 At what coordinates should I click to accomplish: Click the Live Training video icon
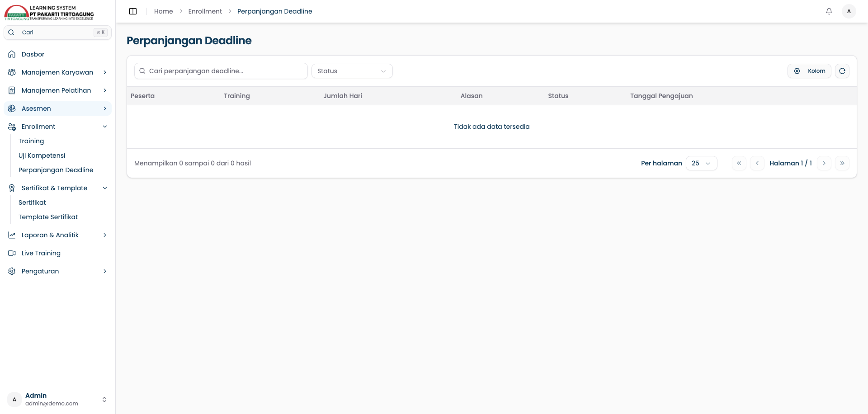12,253
